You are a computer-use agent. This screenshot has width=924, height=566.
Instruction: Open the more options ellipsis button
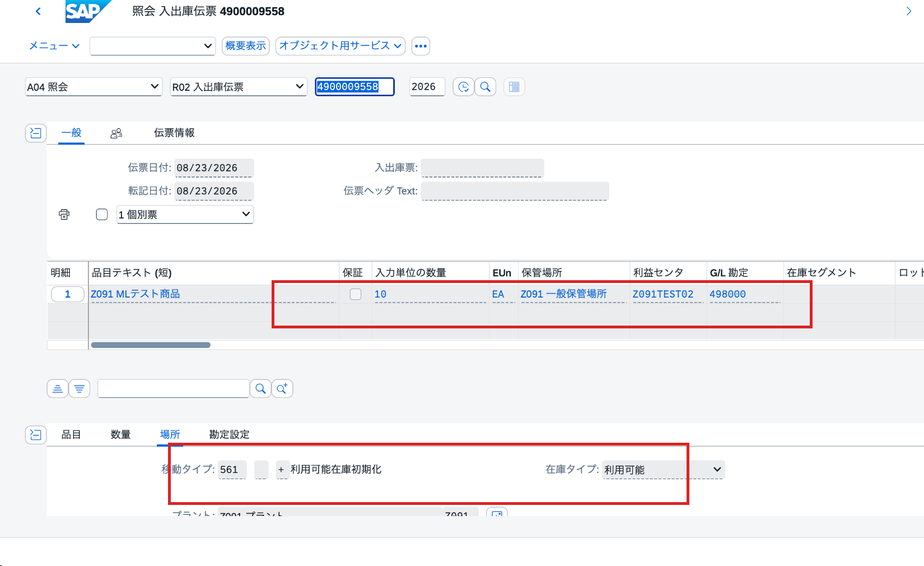421,46
